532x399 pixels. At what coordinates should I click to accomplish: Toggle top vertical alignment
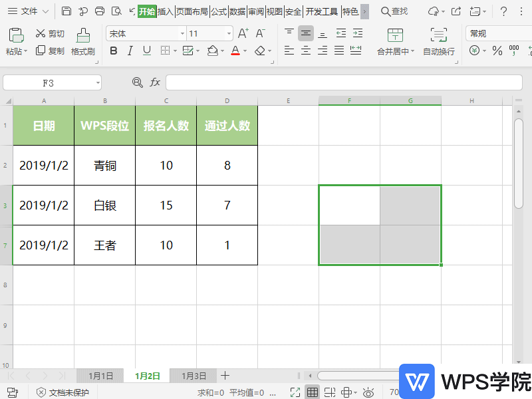[x=289, y=33]
